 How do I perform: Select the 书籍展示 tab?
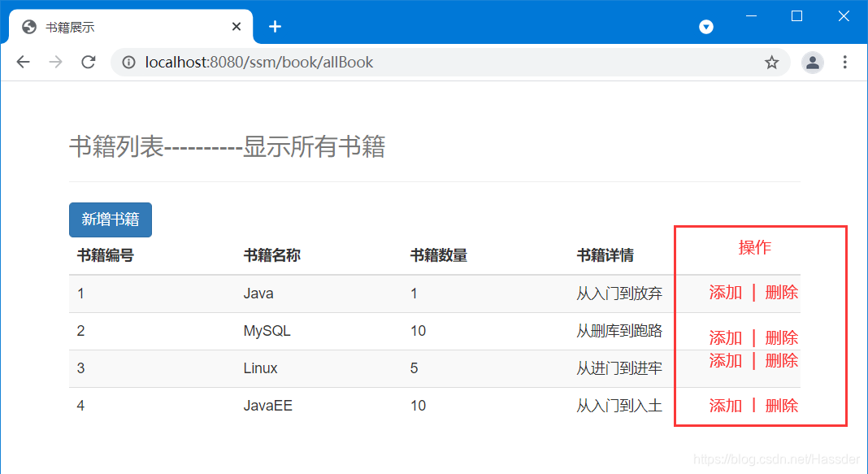click(x=131, y=27)
